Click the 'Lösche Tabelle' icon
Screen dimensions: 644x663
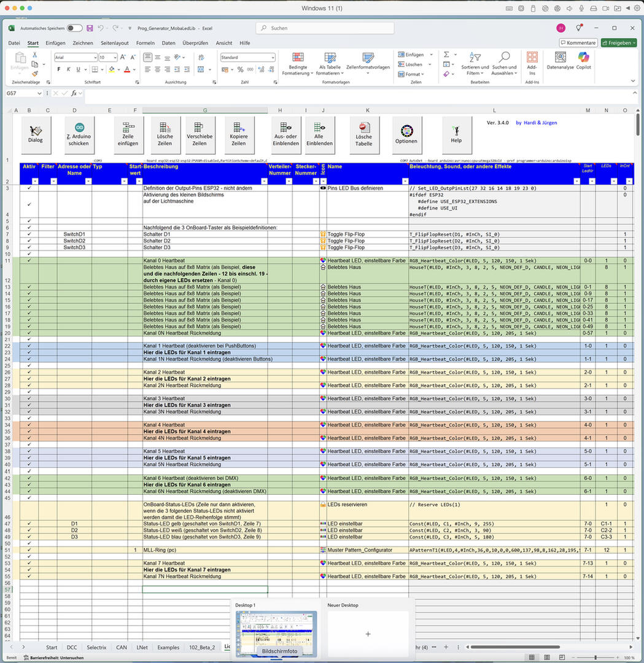pyautogui.click(x=363, y=128)
